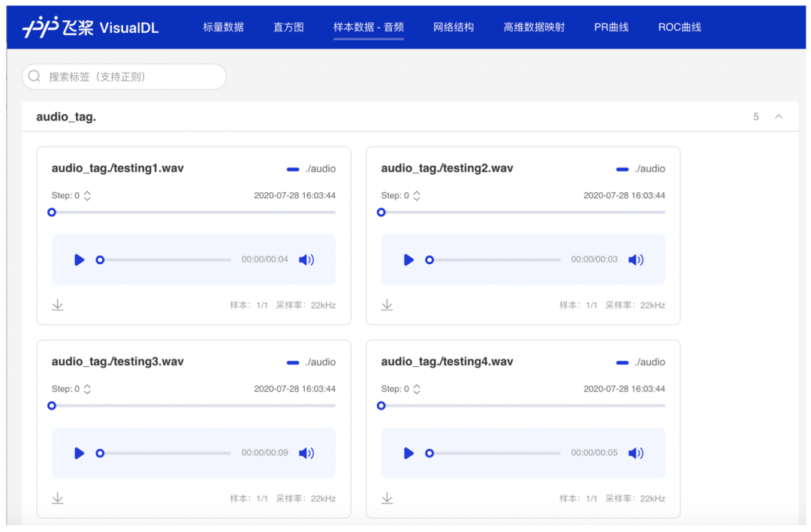
Task: Play the testing1.wav audio
Action: point(80,260)
